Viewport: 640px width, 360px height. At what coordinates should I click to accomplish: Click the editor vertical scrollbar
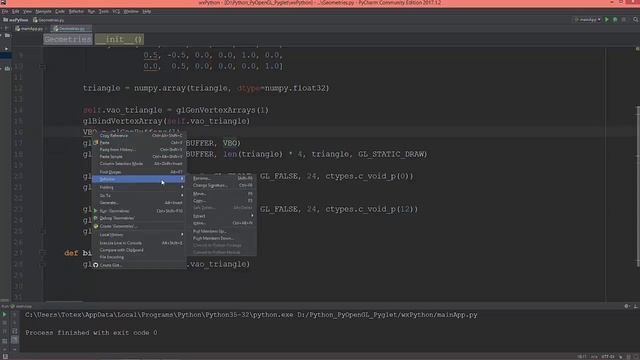coord(638,186)
